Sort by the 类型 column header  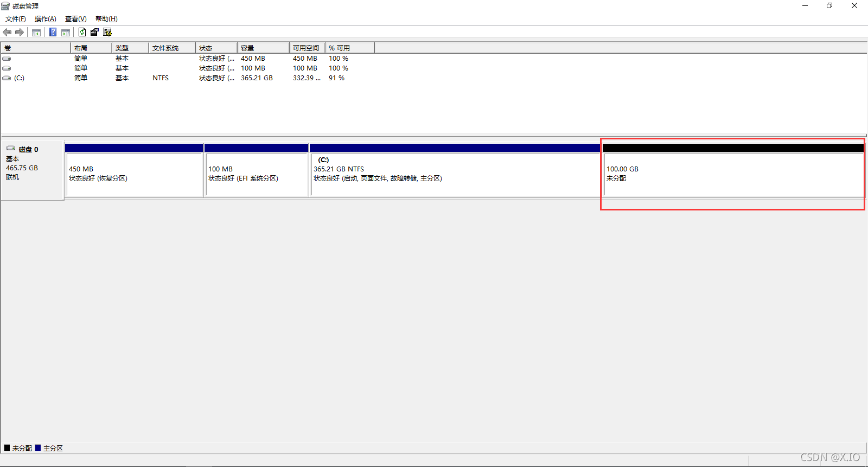click(130, 48)
